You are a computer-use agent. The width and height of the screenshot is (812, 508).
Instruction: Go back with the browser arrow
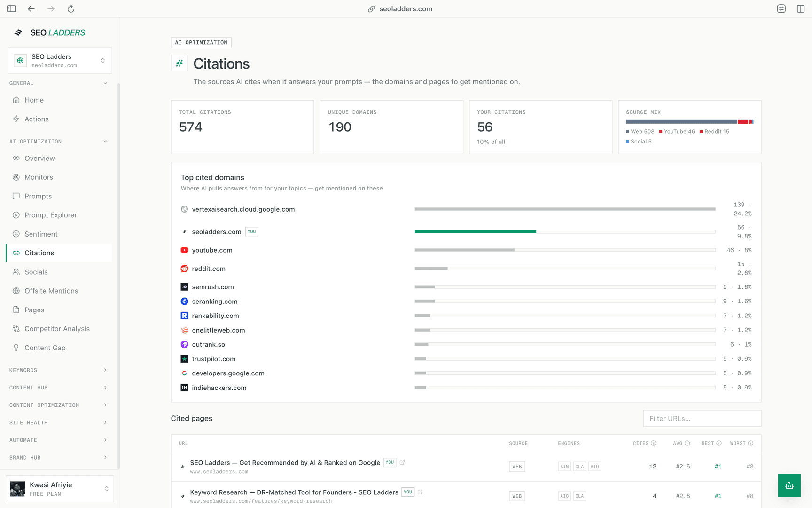(x=31, y=9)
